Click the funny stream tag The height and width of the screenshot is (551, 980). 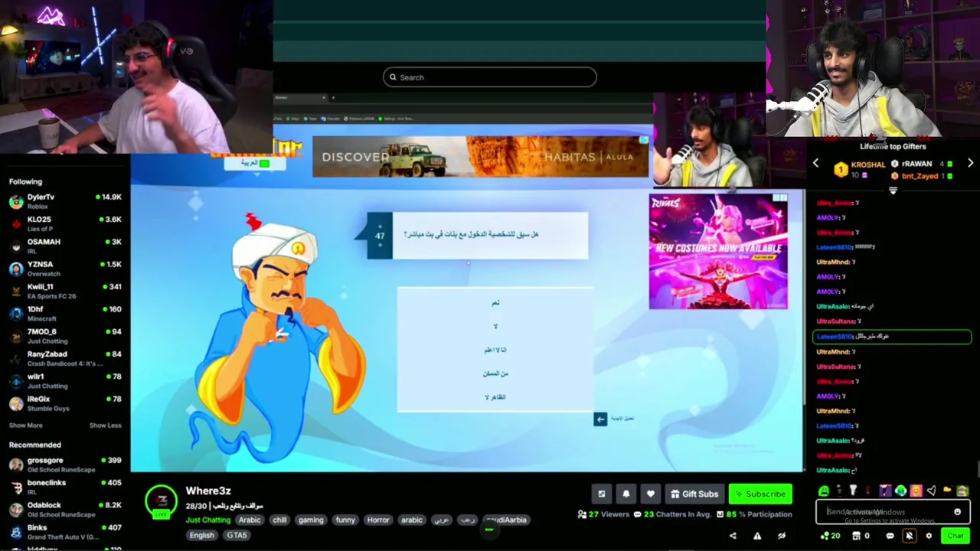(x=345, y=520)
